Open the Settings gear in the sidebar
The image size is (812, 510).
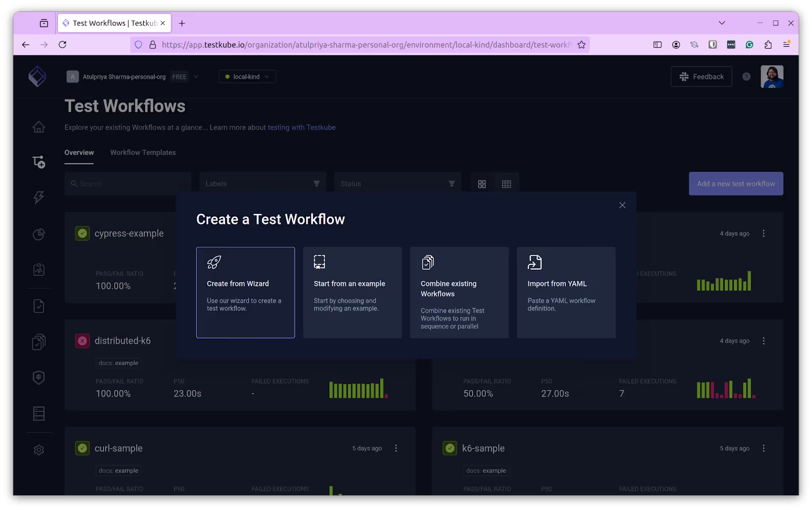click(39, 450)
